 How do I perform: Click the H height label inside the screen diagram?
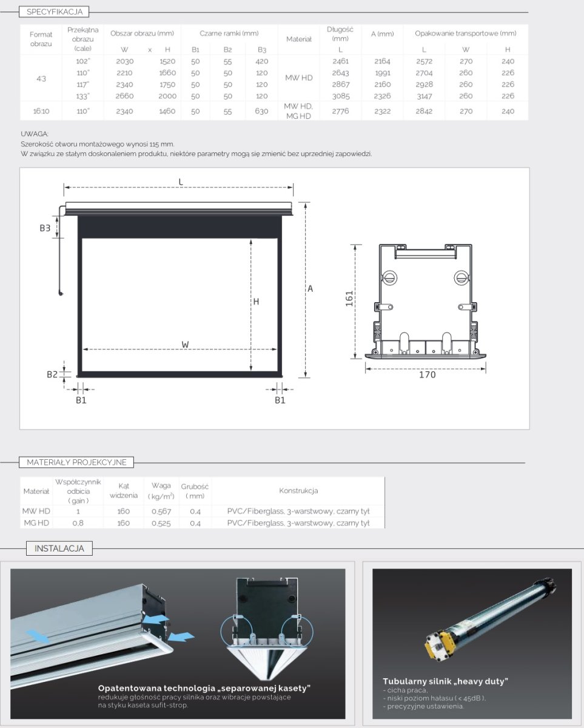tap(257, 302)
